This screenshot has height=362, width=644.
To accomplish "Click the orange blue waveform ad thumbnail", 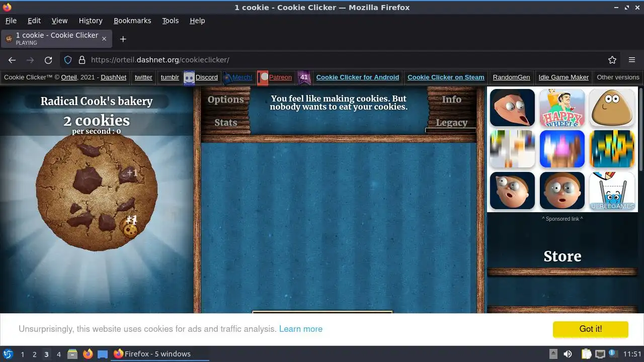I will (x=612, y=149).
